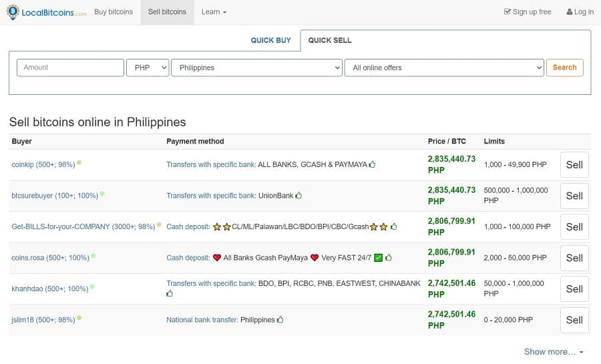The image size is (601, 364).
Task: Select the QUICK SELL tab
Action: (x=330, y=40)
